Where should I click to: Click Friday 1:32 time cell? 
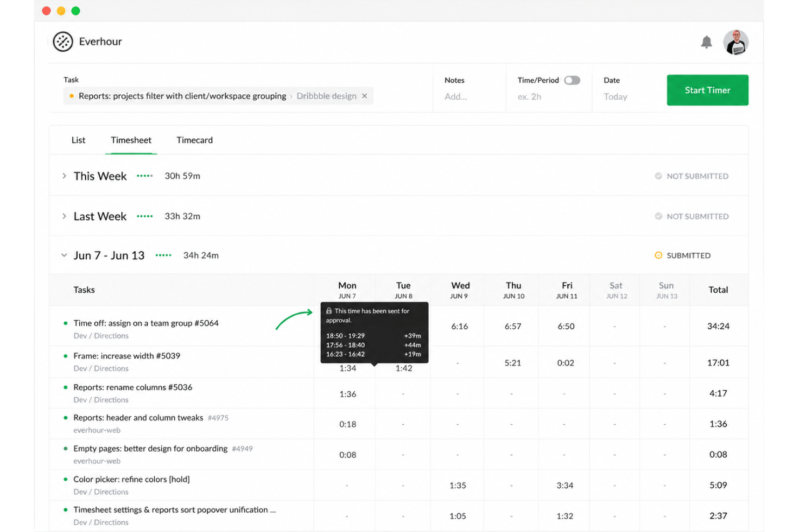pos(565,516)
